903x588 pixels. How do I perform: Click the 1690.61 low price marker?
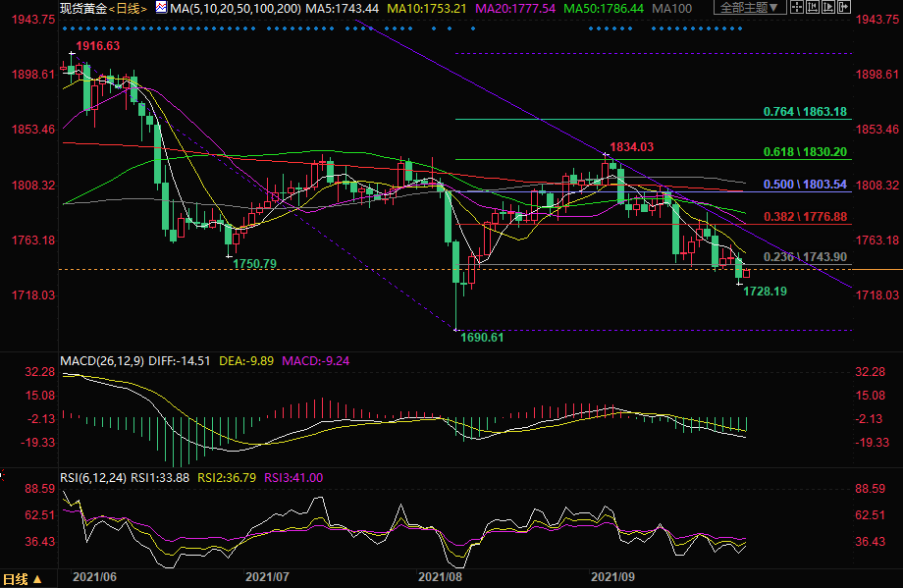tap(482, 338)
